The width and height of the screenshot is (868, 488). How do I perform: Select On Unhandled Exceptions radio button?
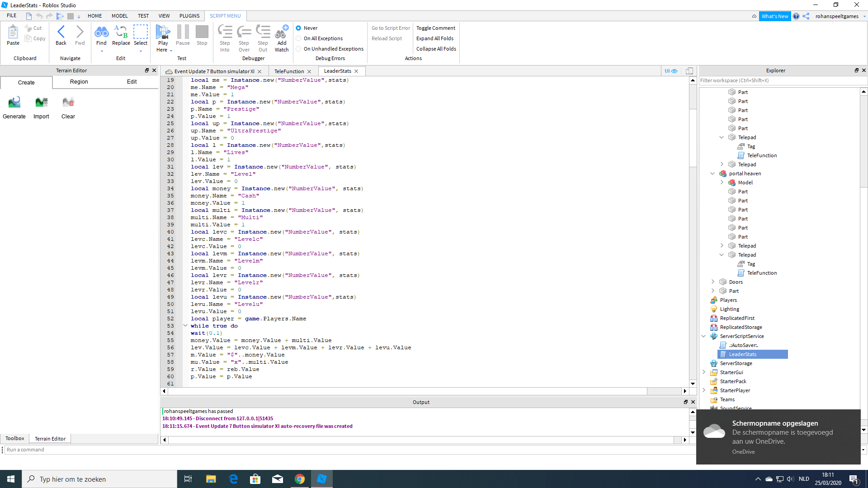click(x=298, y=49)
